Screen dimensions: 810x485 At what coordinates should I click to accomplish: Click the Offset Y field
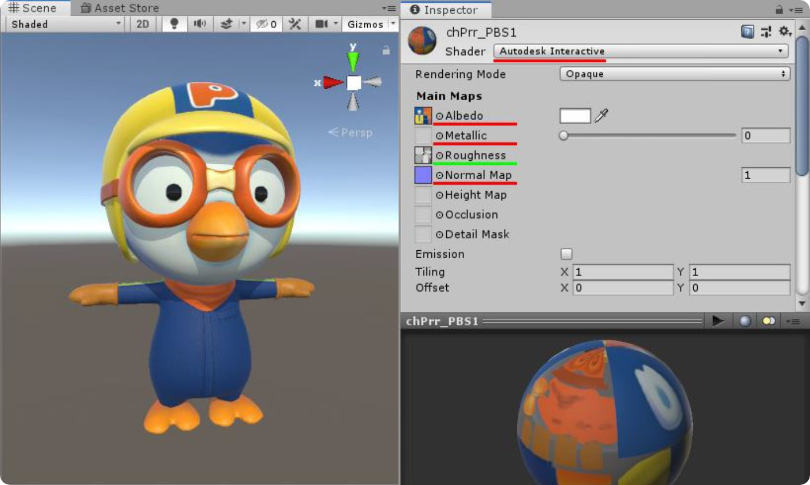point(740,288)
